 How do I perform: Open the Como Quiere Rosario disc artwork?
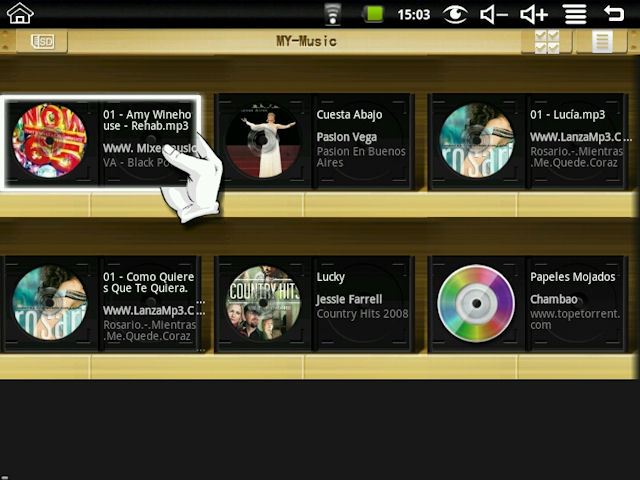point(50,303)
